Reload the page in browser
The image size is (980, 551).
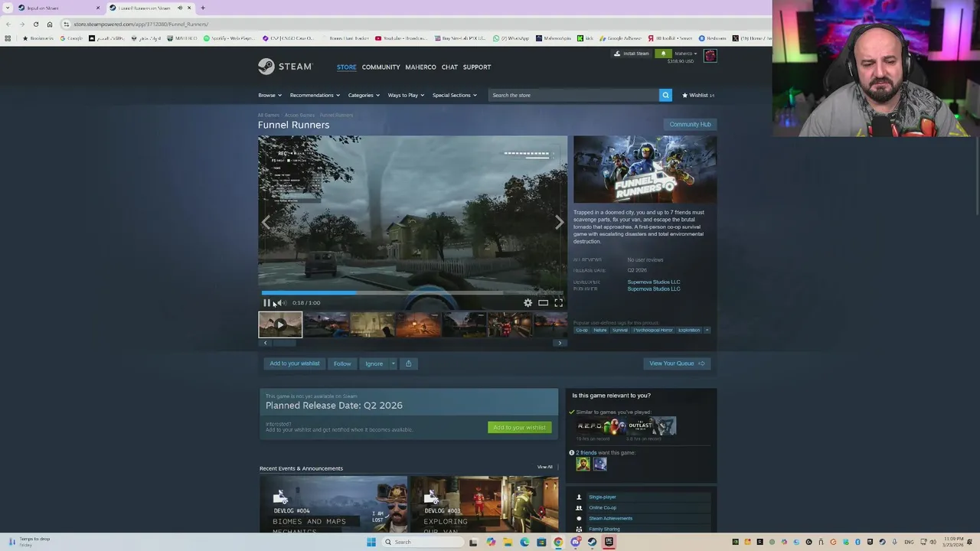[35, 24]
